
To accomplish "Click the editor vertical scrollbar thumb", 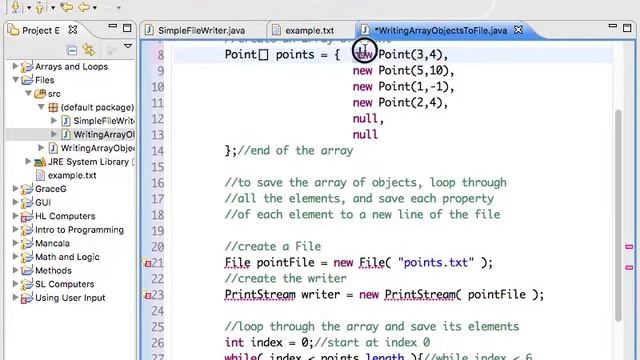I will click(618, 214).
